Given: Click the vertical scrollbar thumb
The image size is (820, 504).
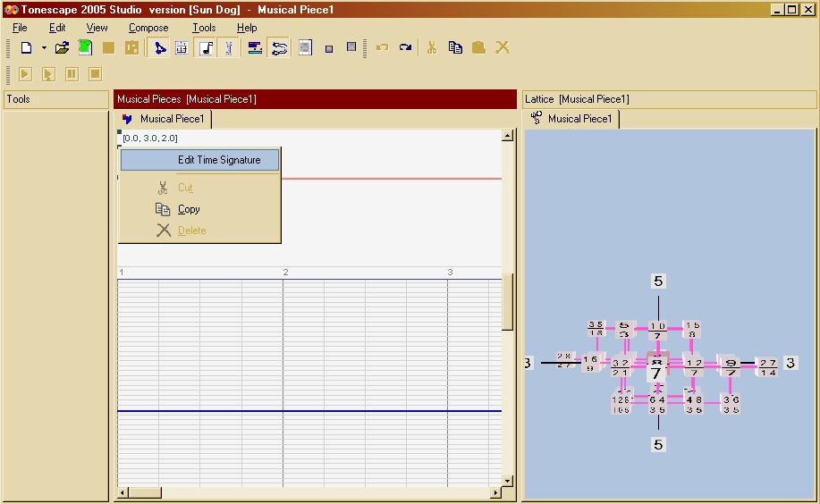Looking at the screenshot, I should 507,302.
